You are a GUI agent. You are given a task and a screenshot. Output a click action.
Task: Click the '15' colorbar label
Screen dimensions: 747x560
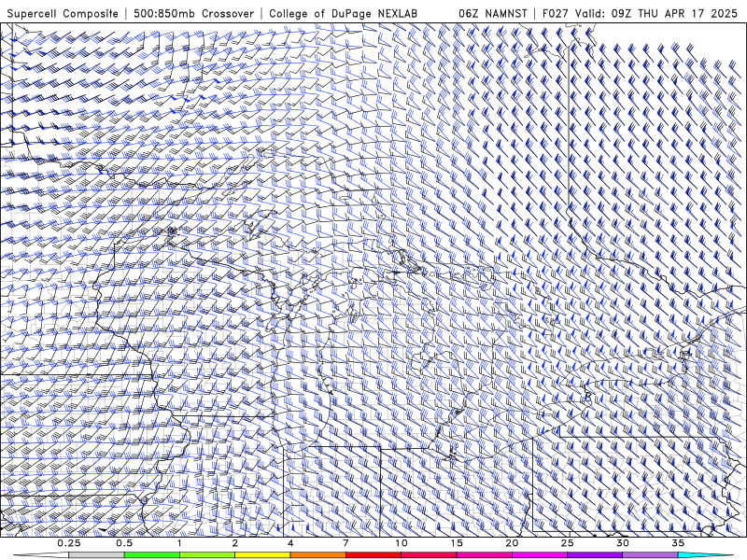point(457,543)
